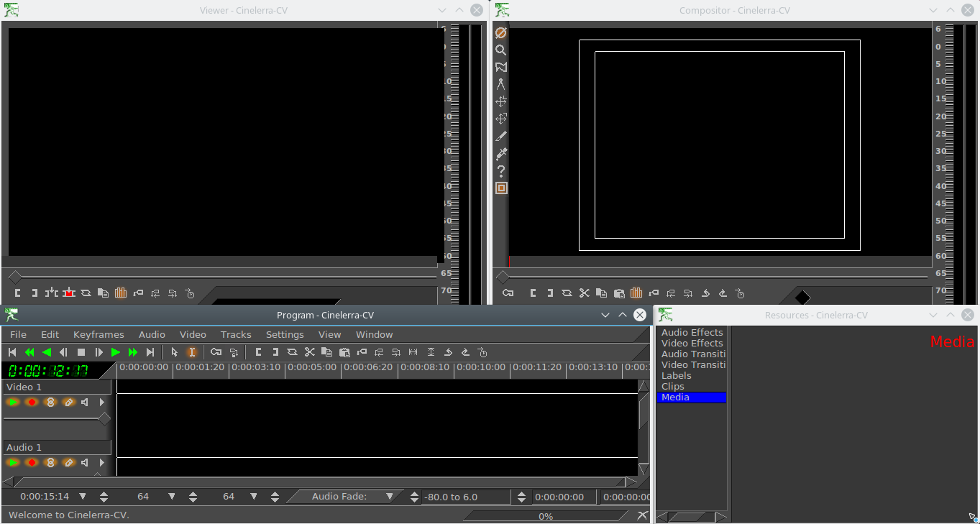The image size is (980, 524).
Task: Open the Audio Fade automation type dropdown
Action: pos(390,497)
